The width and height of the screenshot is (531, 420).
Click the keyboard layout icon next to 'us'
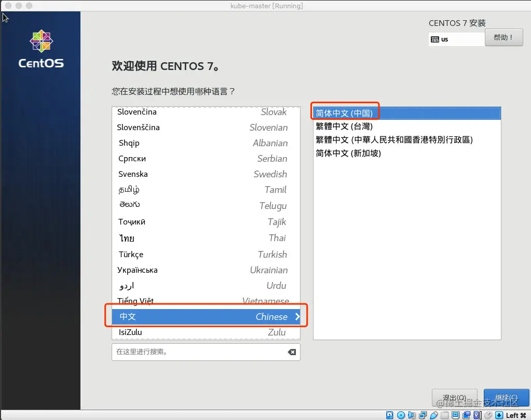pos(435,39)
